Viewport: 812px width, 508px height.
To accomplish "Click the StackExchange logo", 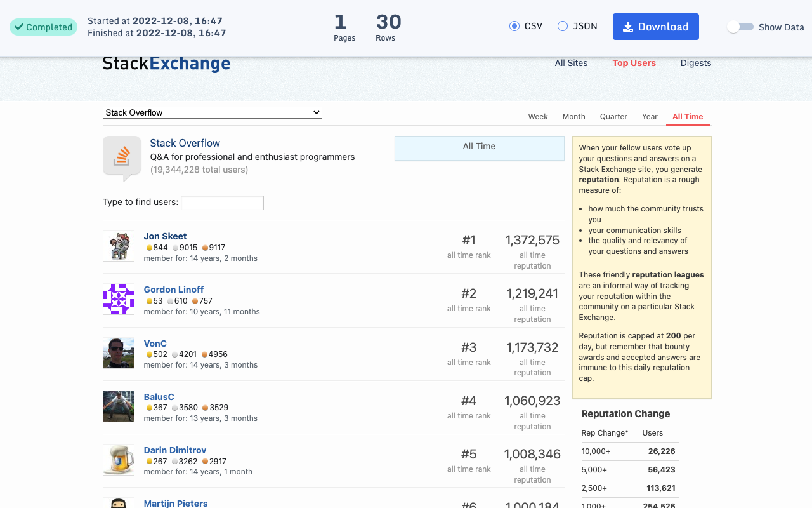I will point(166,63).
